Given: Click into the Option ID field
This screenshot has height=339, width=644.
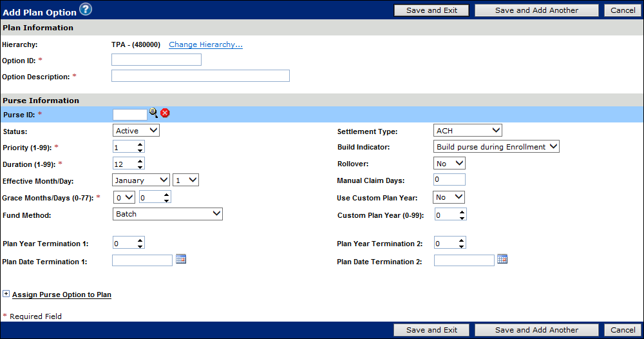Looking at the screenshot, I should point(156,60).
